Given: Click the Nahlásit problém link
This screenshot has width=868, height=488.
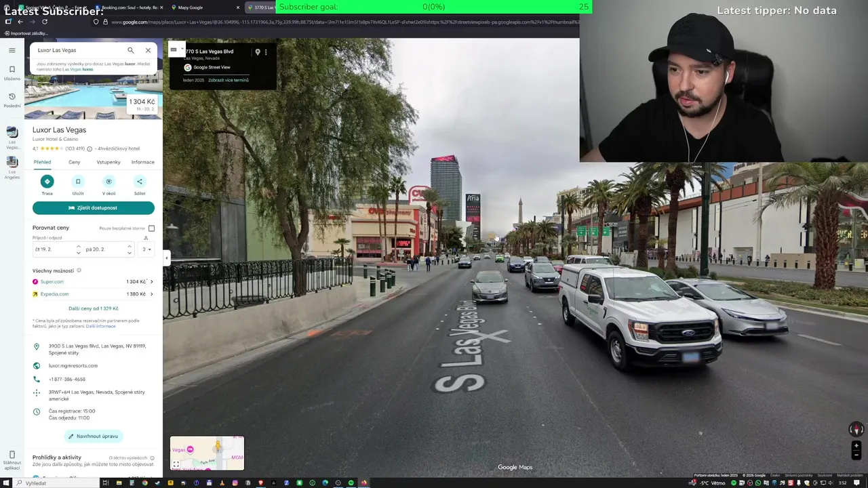Looking at the screenshot, I should [850, 475].
